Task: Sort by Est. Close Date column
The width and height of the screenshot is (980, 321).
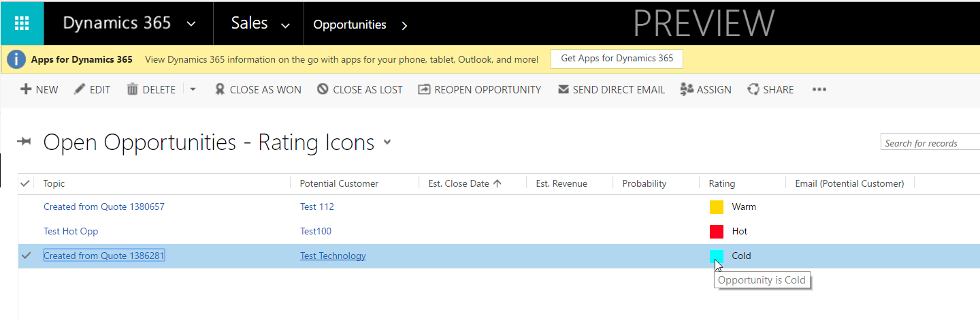Action: 459,183
